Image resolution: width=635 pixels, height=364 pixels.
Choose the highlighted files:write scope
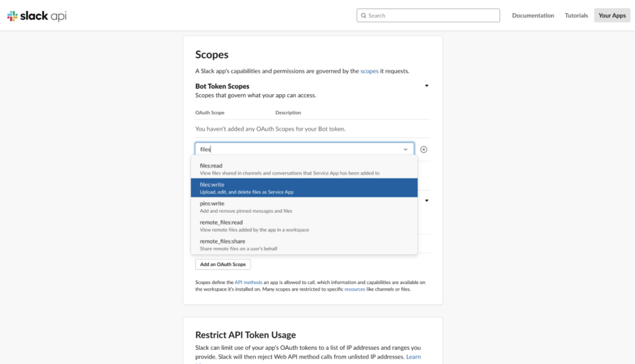[304, 188]
